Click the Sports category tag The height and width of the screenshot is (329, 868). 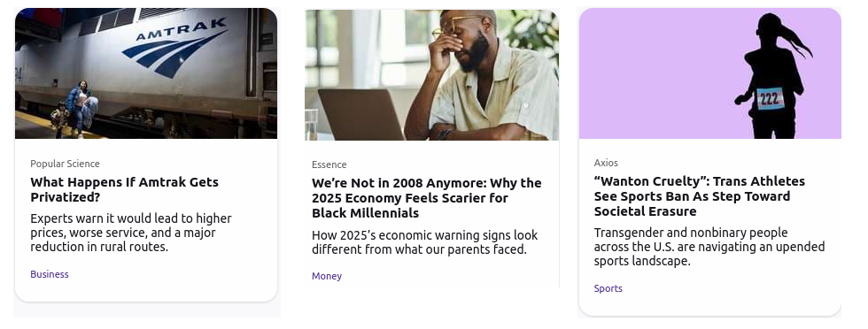pyautogui.click(x=608, y=288)
